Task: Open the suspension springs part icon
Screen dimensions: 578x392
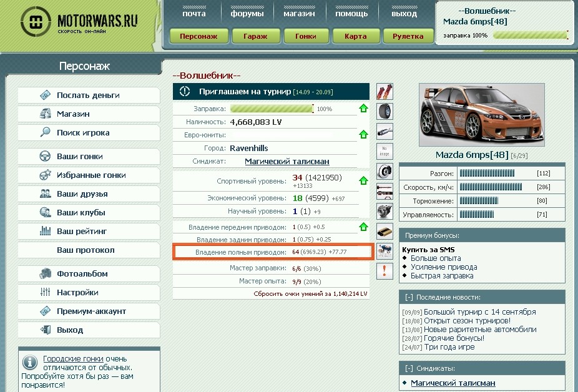Action: tap(385, 92)
